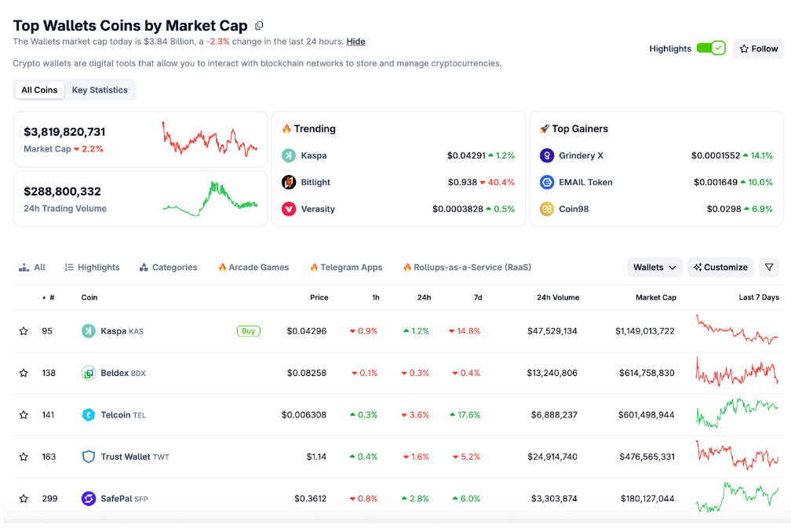Open the Customize options
This screenshot has height=532, width=791.
(720, 268)
